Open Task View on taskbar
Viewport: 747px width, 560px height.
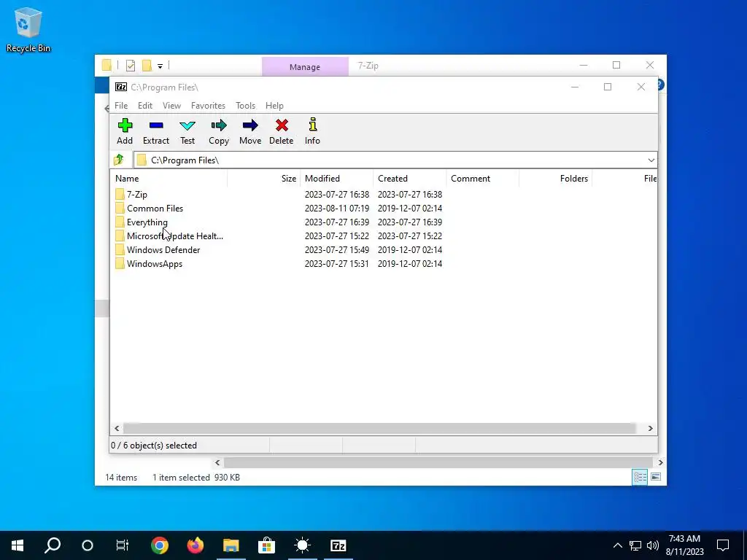point(123,545)
